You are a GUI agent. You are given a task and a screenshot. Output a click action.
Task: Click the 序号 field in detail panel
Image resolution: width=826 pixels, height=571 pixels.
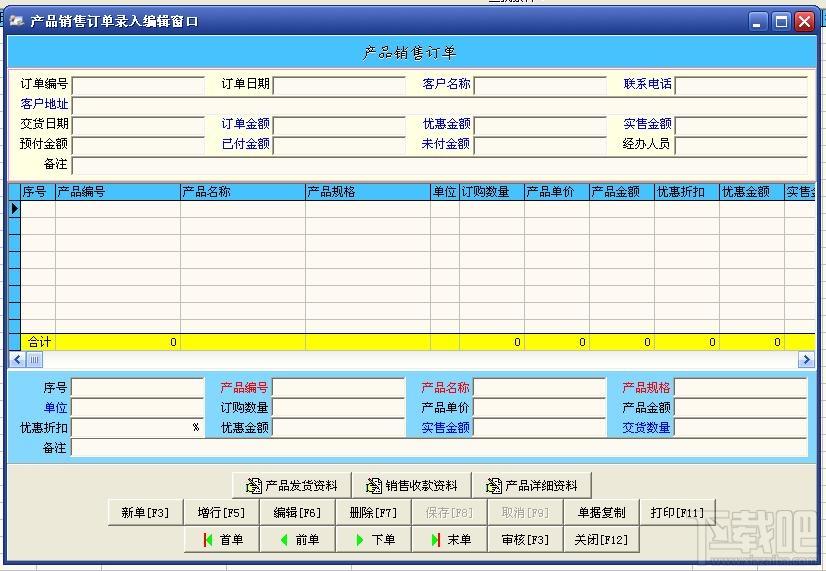click(137, 388)
